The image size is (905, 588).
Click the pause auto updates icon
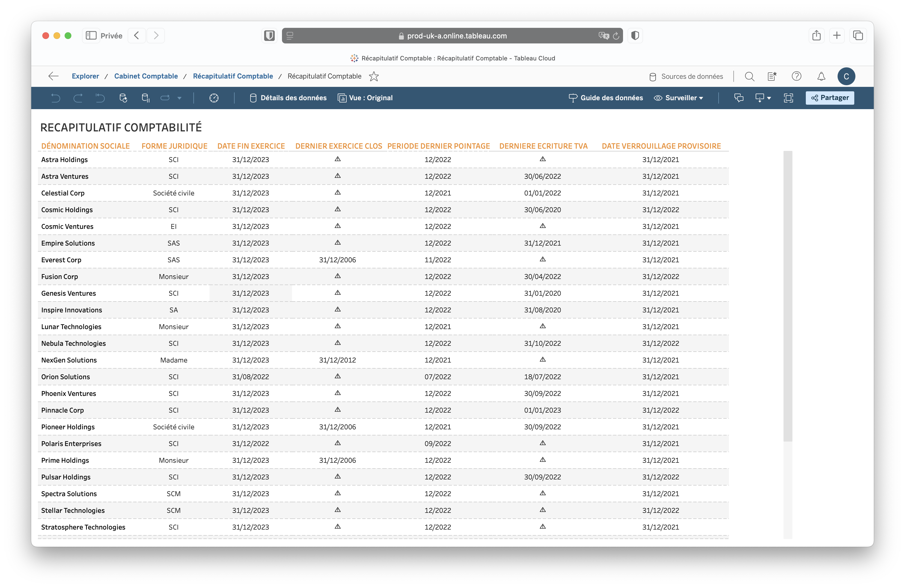tap(145, 98)
